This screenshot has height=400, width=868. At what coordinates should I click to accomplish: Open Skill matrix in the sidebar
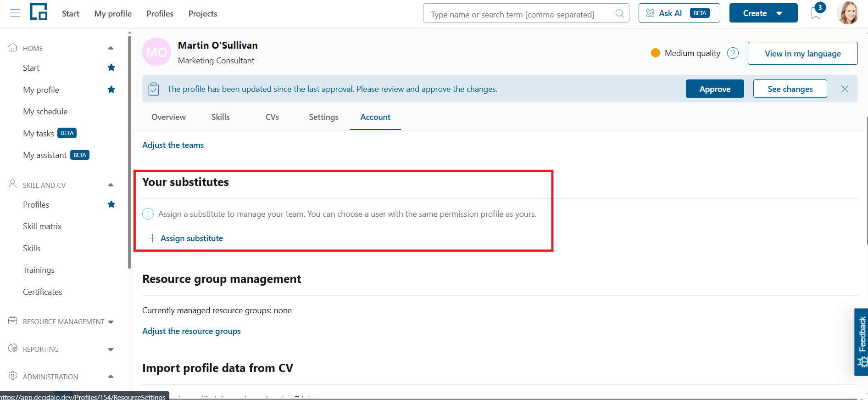(42, 226)
